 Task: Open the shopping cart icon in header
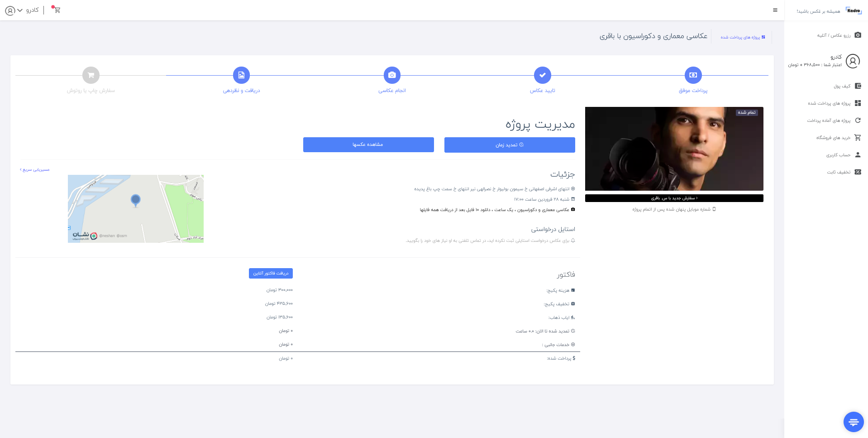57,10
